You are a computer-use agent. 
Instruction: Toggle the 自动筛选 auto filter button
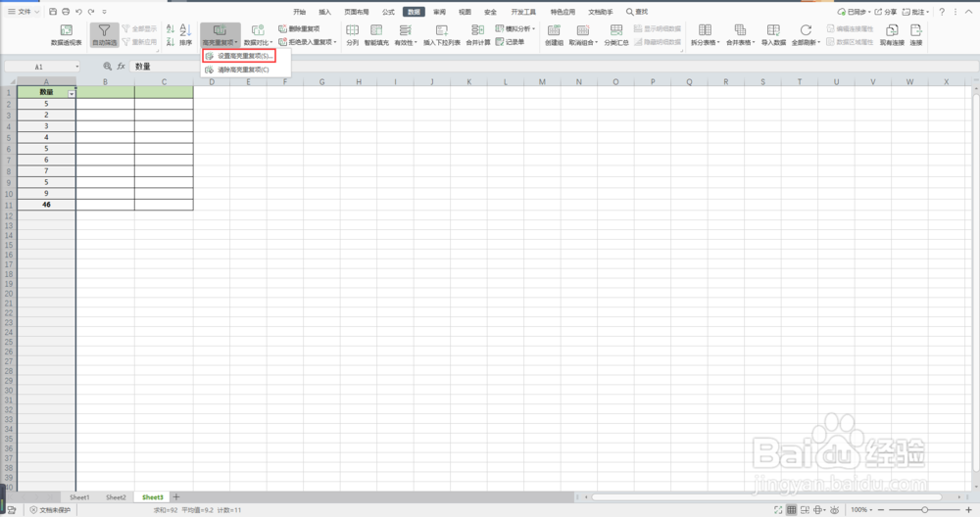105,35
